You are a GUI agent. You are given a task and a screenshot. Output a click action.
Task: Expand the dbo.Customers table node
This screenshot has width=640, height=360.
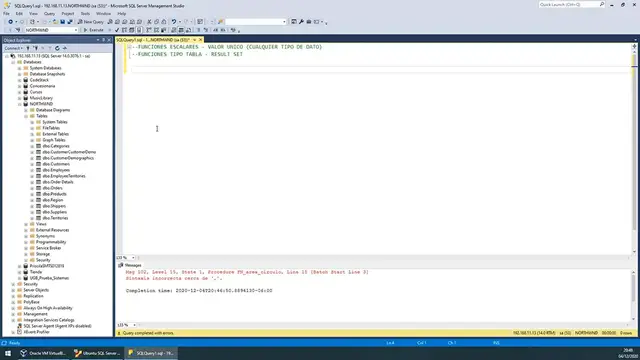(32, 164)
